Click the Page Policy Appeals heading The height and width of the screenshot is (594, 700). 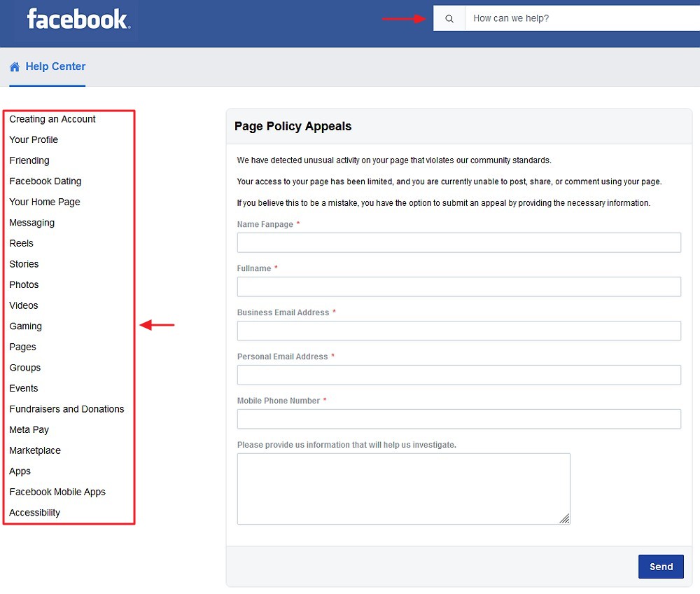[293, 126]
